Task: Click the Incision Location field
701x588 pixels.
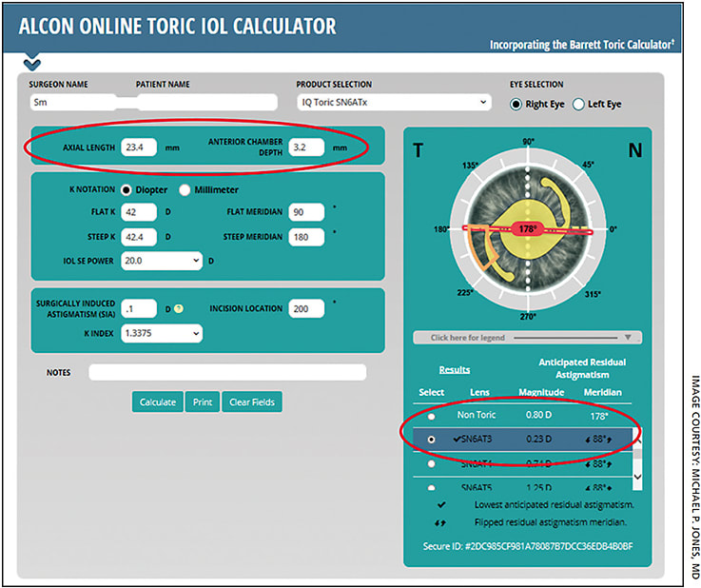Action: pos(306,308)
